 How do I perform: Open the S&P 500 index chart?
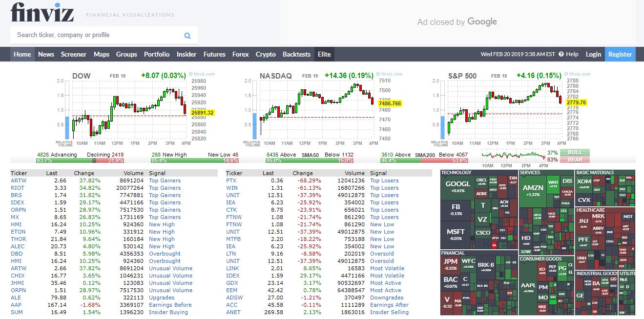coord(511,109)
